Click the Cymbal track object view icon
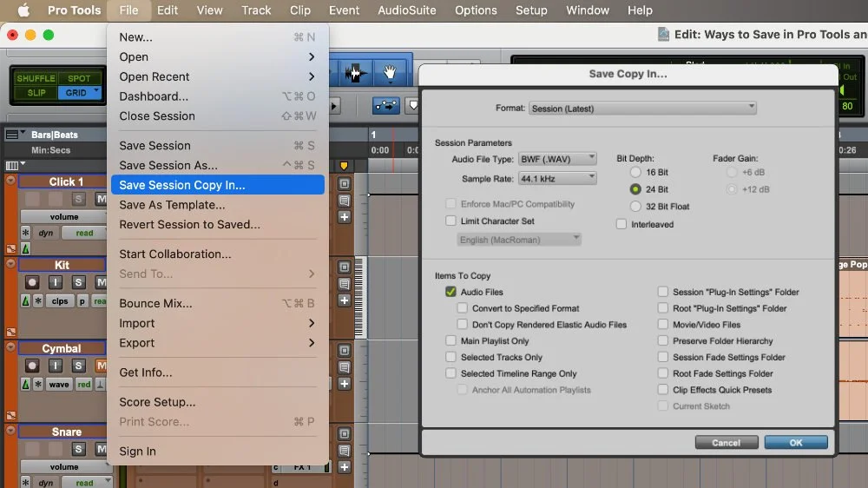The height and width of the screenshot is (488, 868). [x=345, y=351]
